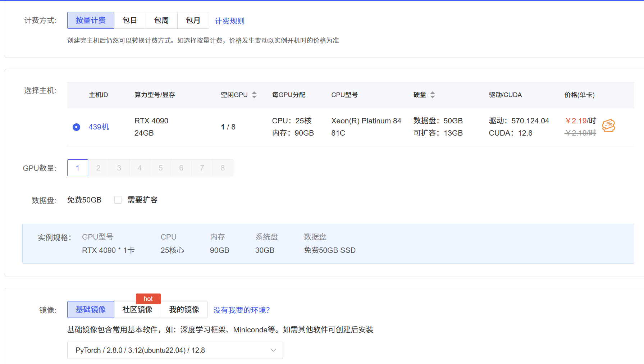Choose GPU quantity 5
The image size is (644, 364).
[160, 168]
